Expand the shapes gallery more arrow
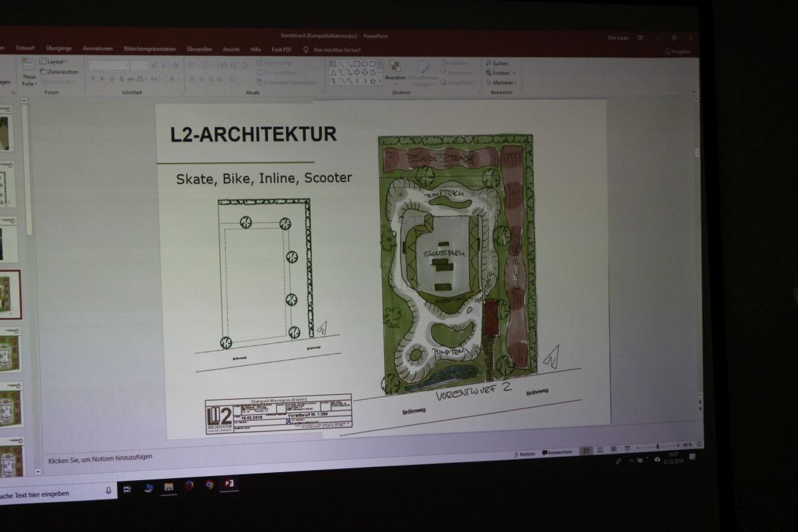 click(x=380, y=81)
